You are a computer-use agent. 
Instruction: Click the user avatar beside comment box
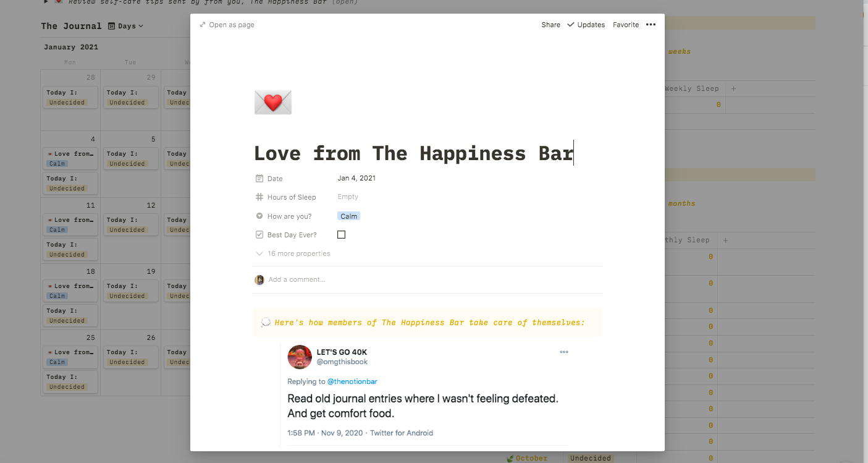pos(259,279)
